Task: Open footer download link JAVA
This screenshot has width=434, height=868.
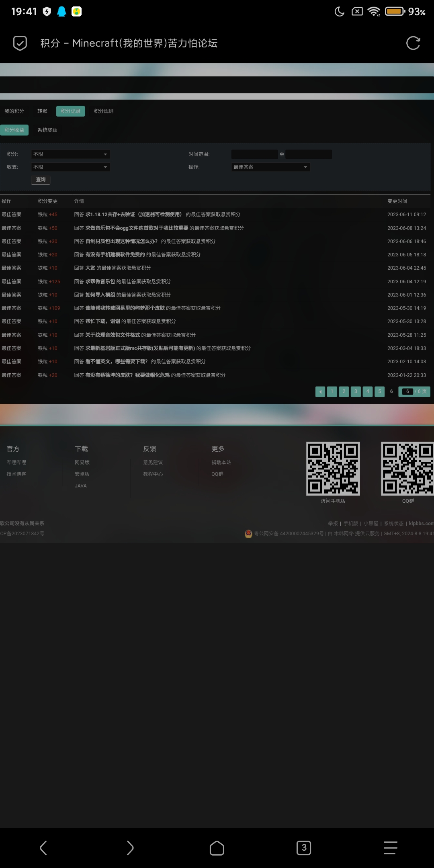Action: (x=81, y=486)
